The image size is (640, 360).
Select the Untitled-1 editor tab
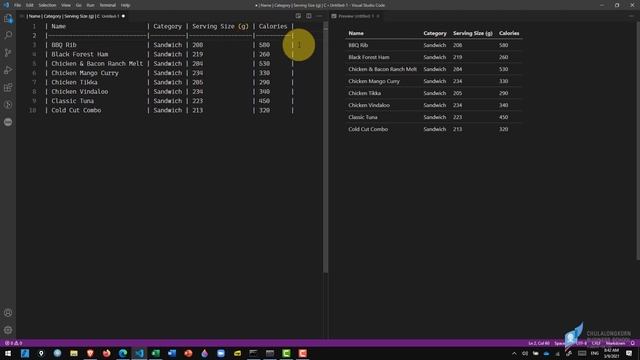[73, 16]
